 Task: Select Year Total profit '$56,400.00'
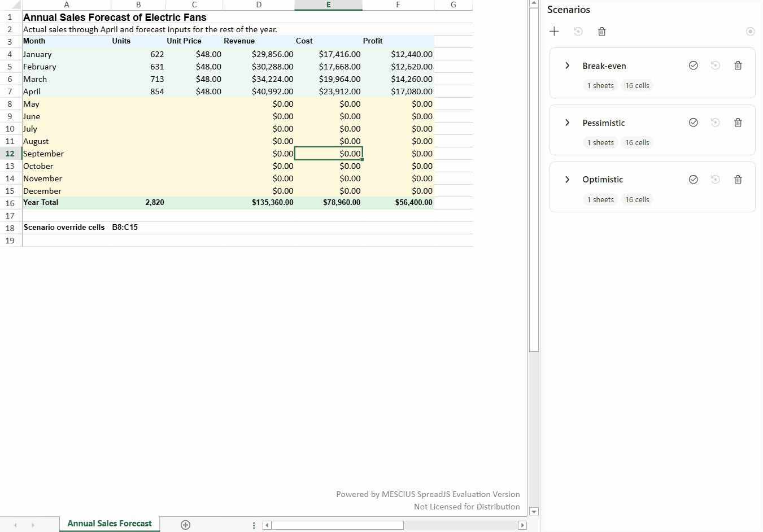pos(398,203)
